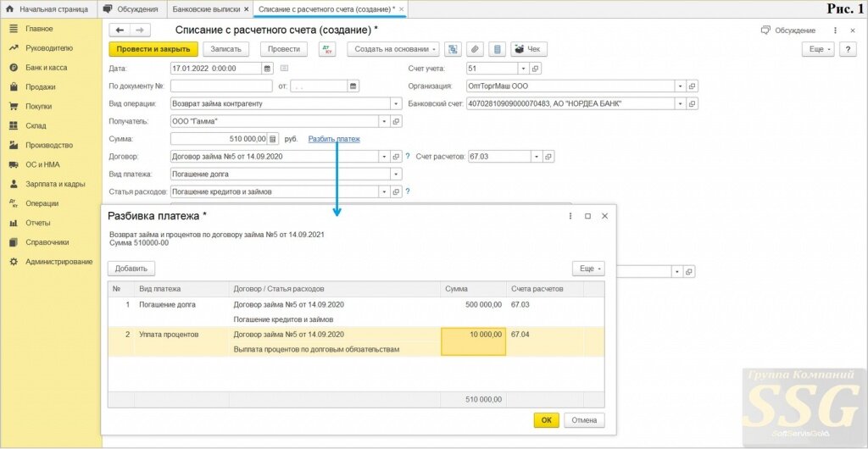Expand the Организация dropdown

tap(681, 86)
